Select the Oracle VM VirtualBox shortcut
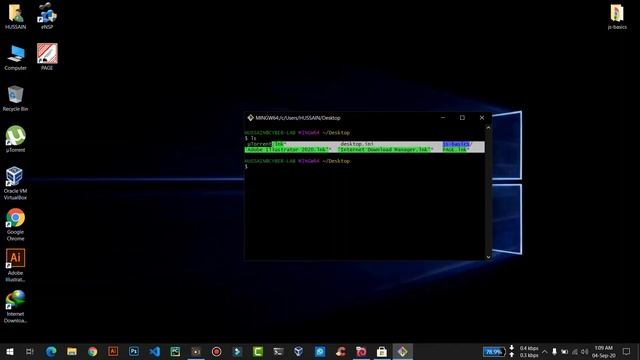Image resolution: width=640 pixels, height=360 pixels. pos(16,183)
